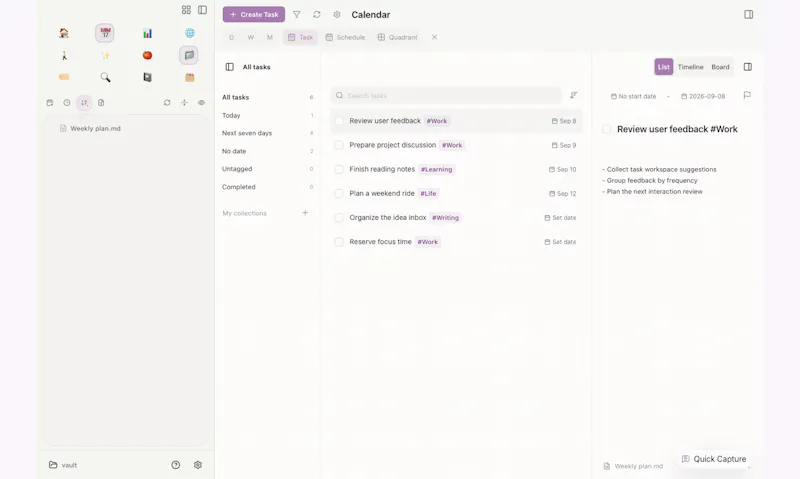Check off Prepare project discussion task
800x479 pixels.
click(x=339, y=145)
